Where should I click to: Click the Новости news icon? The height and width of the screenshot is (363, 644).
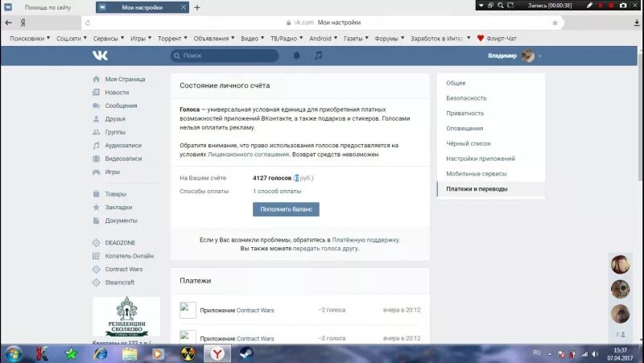click(96, 93)
